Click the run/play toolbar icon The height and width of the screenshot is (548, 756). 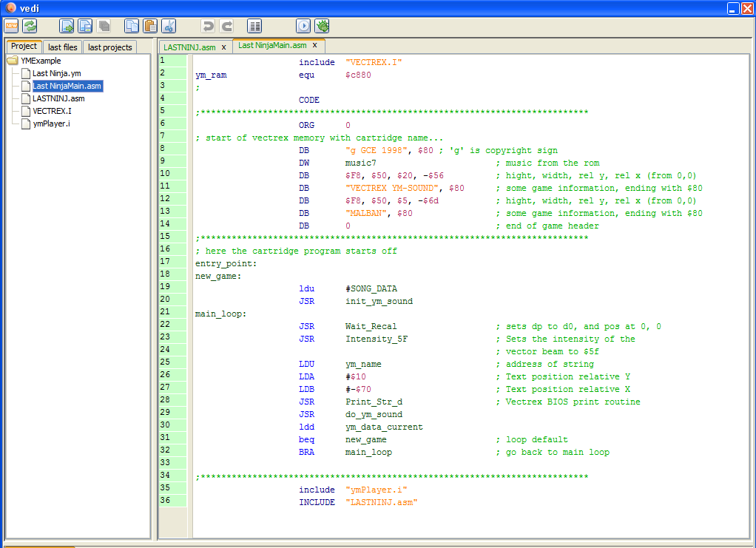[x=303, y=26]
